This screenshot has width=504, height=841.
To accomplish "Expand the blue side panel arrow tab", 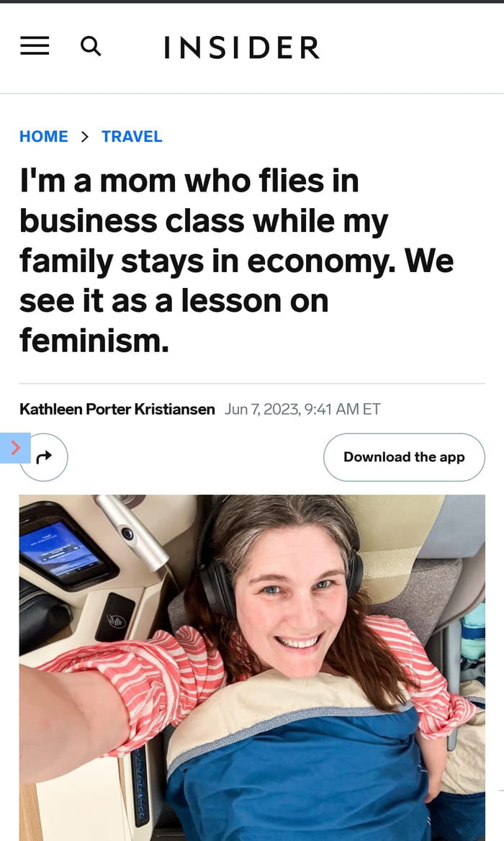I will pos(15,448).
